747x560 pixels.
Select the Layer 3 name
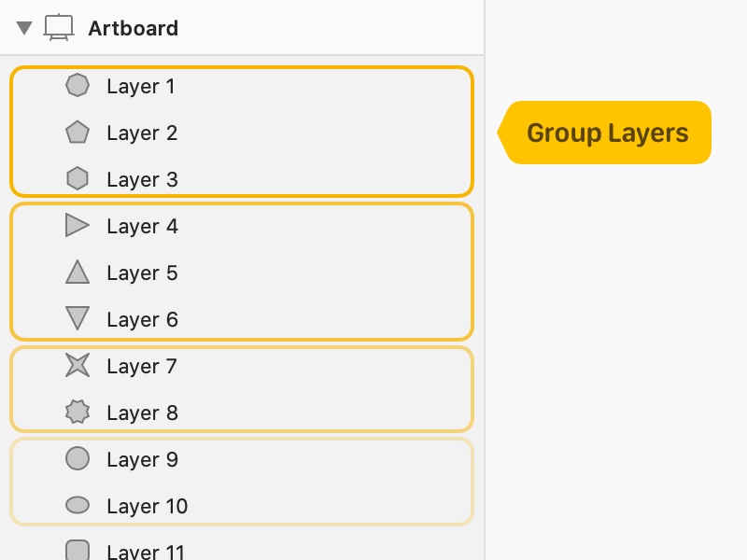143,179
